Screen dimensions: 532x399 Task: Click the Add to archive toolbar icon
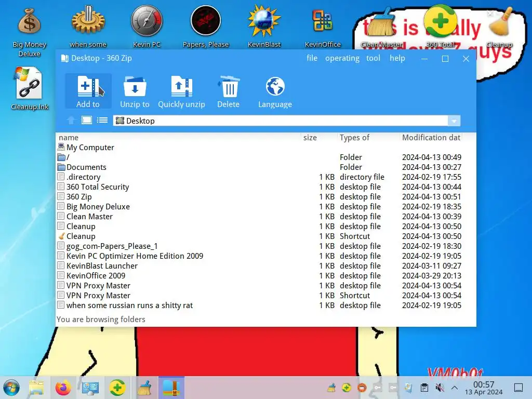point(88,91)
